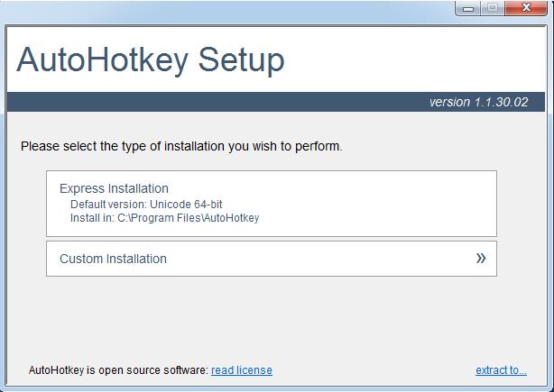Click 'Please select the type of installation' text
This screenshot has width=554, height=392.
pos(181,146)
